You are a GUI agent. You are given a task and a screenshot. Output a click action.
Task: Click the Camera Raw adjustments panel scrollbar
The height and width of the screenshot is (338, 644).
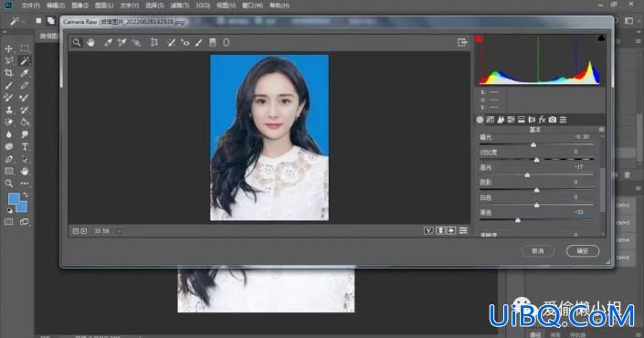coord(603,190)
